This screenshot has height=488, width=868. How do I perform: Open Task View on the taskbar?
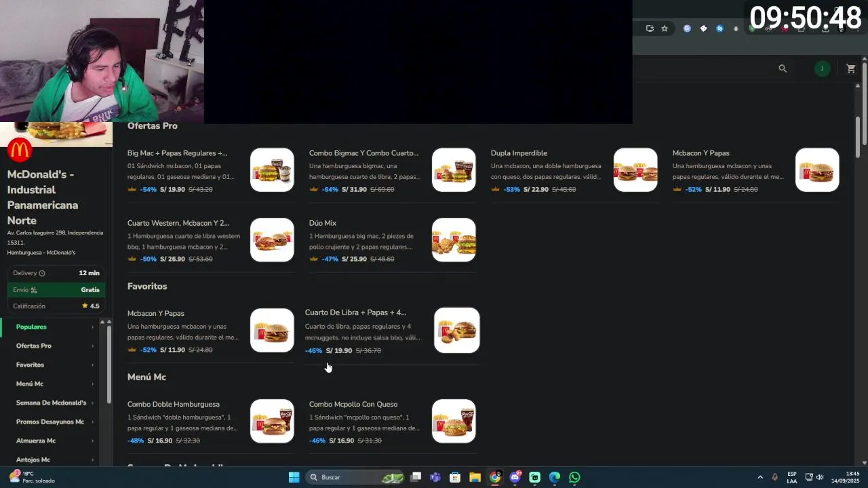[x=416, y=477]
